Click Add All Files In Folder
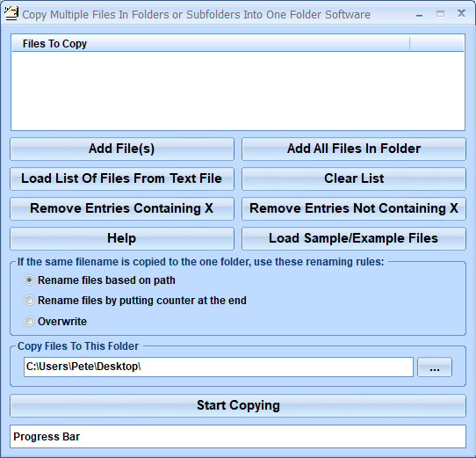The height and width of the screenshot is (458, 476). tap(354, 149)
